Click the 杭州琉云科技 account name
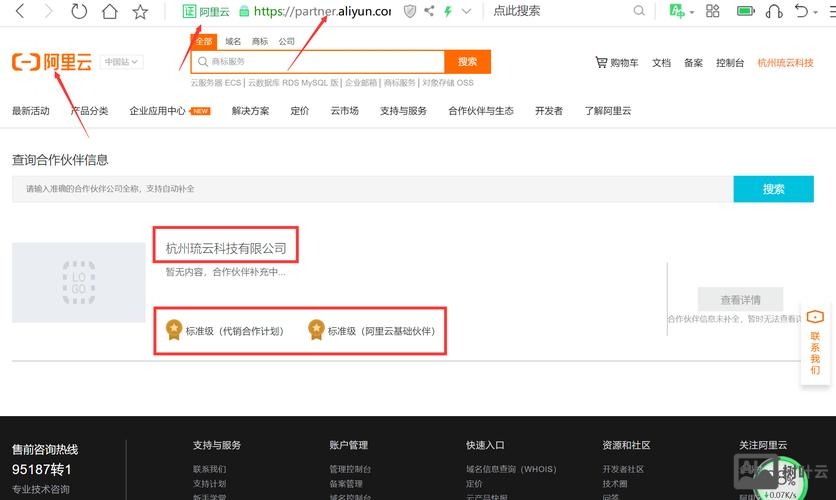The height and width of the screenshot is (500, 836). [x=785, y=63]
